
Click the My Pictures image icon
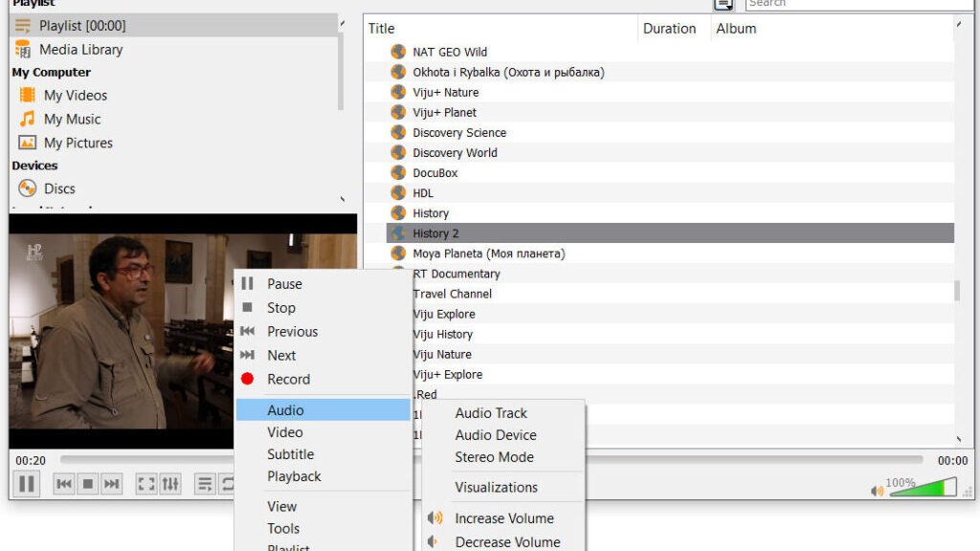(x=27, y=143)
